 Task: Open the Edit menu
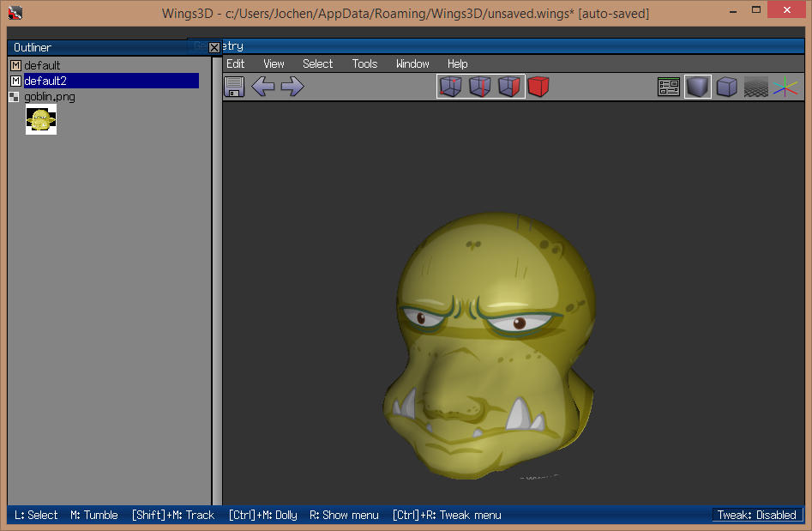pyautogui.click(x=235, y=63)
